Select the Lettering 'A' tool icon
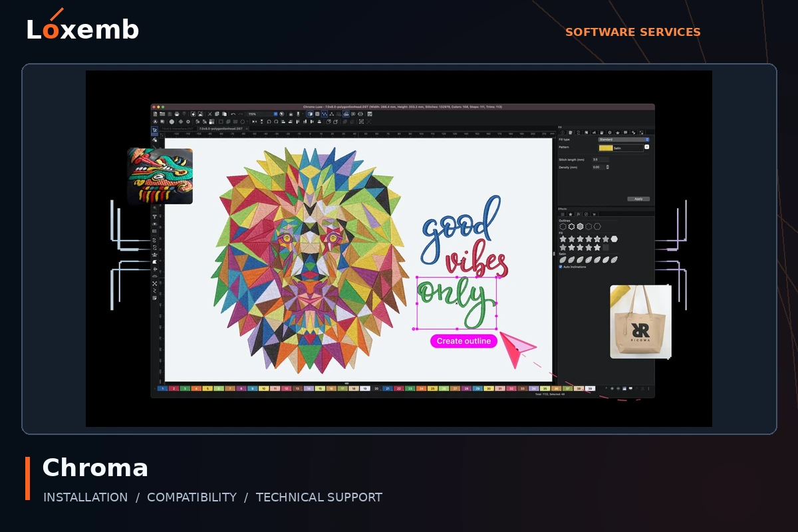Viewport: 798px width, 532px height. click(x=155, y=122)
